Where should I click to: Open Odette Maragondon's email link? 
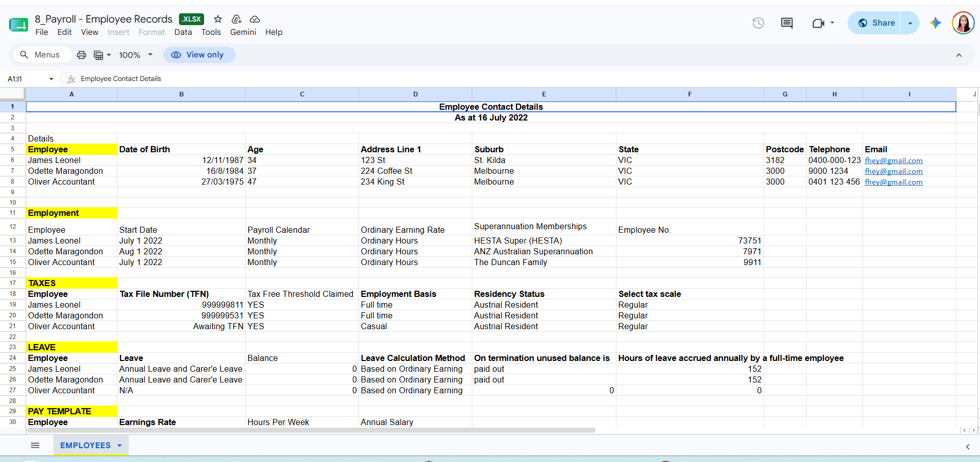click(x=893, y=171)
